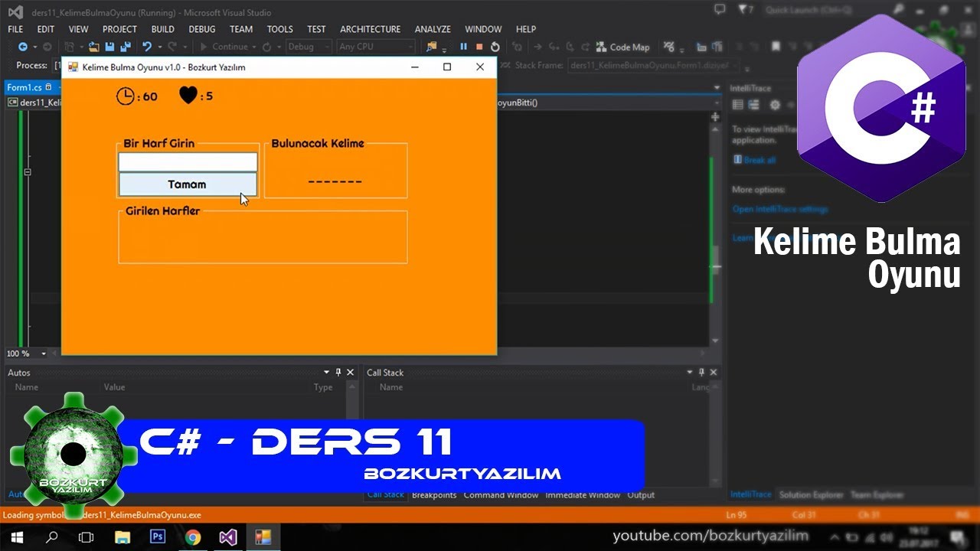Click the notifications flag icon

point(743,9)
